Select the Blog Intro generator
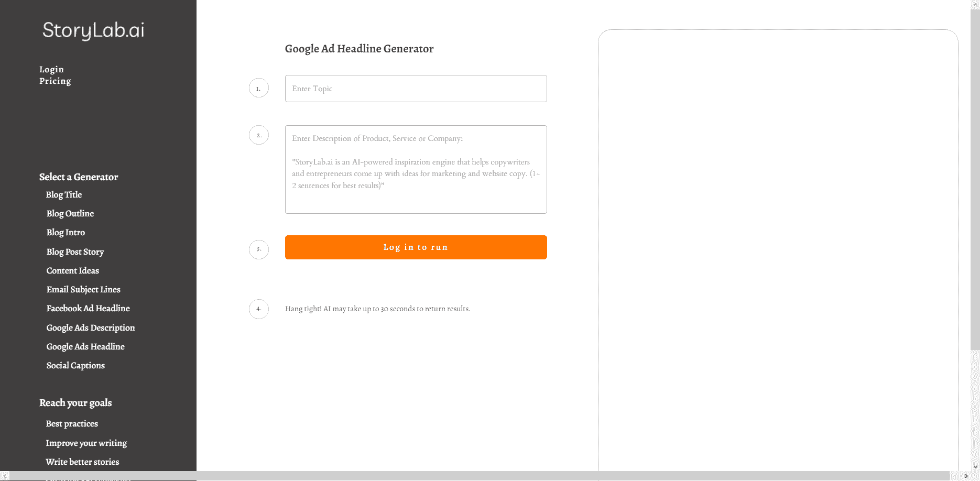This screenshot has height=481, width=980. [66, 232]
